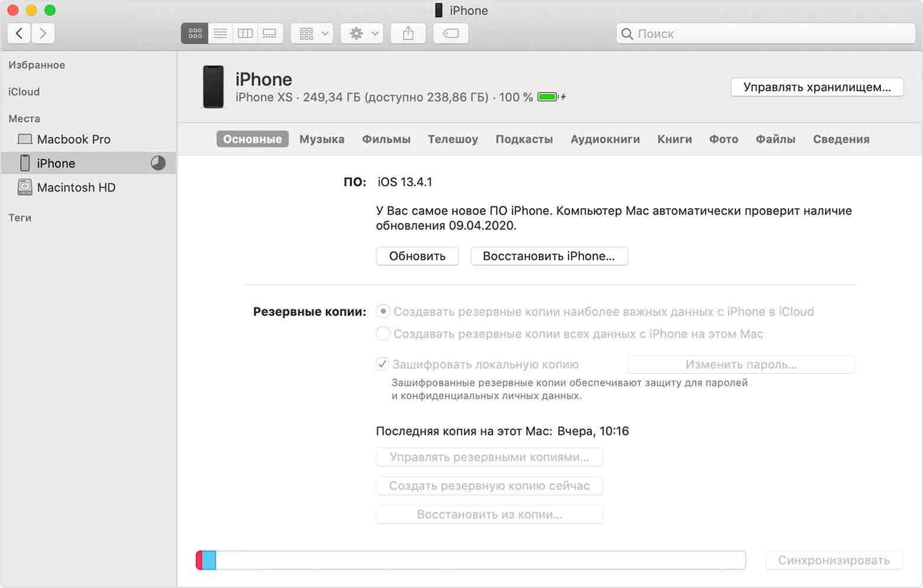923x588 pixels.
Task: Click the Macbook Pro laptop icon
Action: tap(25, 139)
